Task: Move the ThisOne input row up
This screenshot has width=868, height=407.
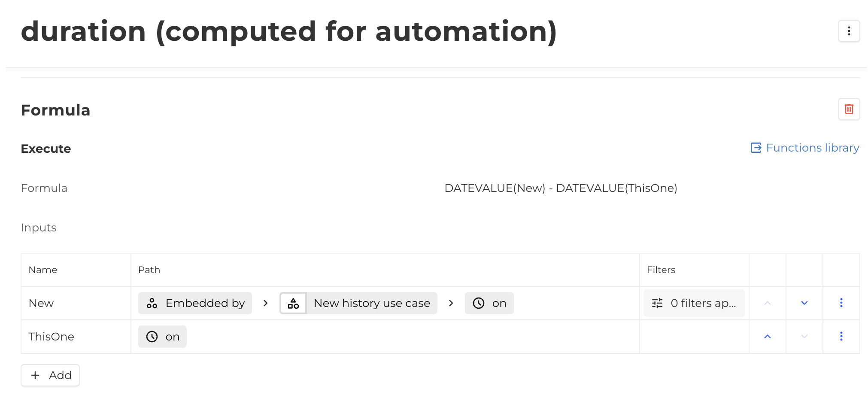Action: [767, 337]
